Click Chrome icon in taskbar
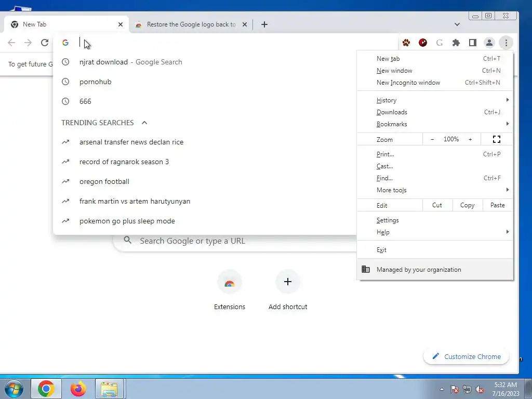This screenshot has height=399, width=532. 46,389
